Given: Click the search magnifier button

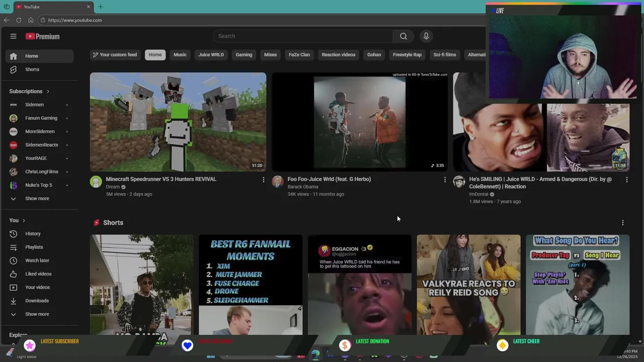Looking at the screenshot, I should point(404,36).
